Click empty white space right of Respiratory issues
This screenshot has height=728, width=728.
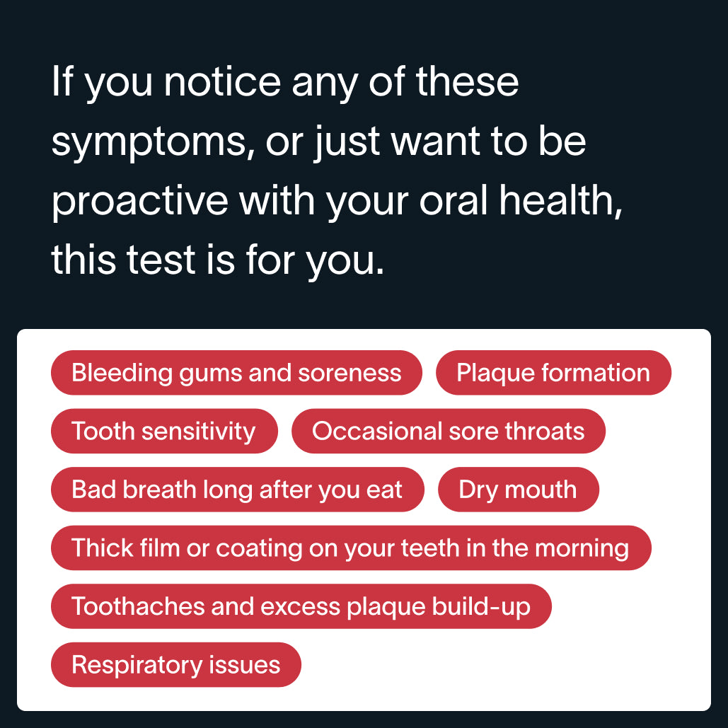495,665
